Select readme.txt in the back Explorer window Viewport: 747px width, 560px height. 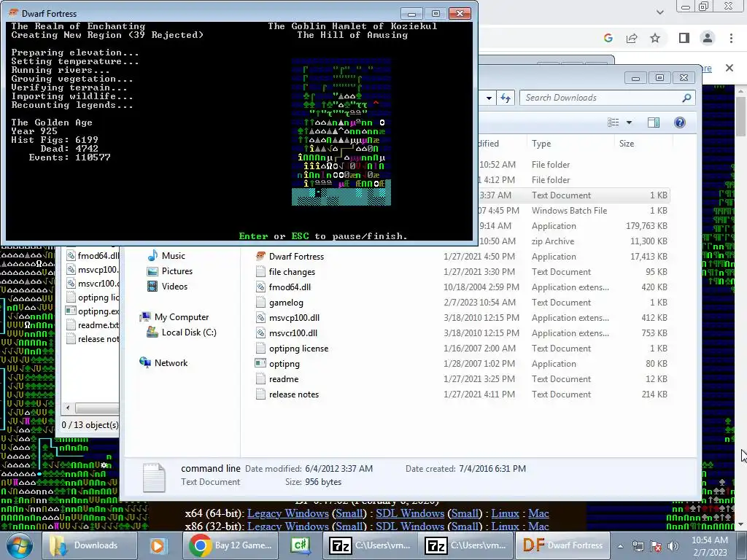tap(93, 324)
